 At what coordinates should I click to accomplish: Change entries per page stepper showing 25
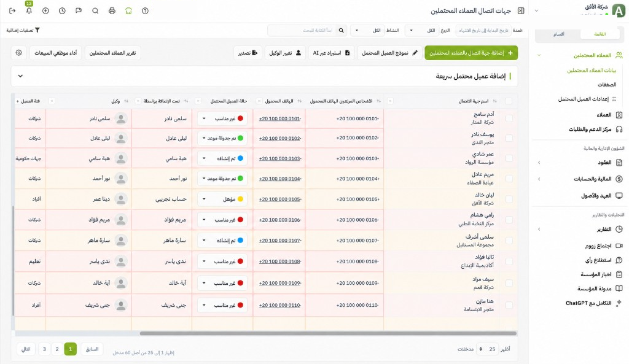(x=486, y=349)
